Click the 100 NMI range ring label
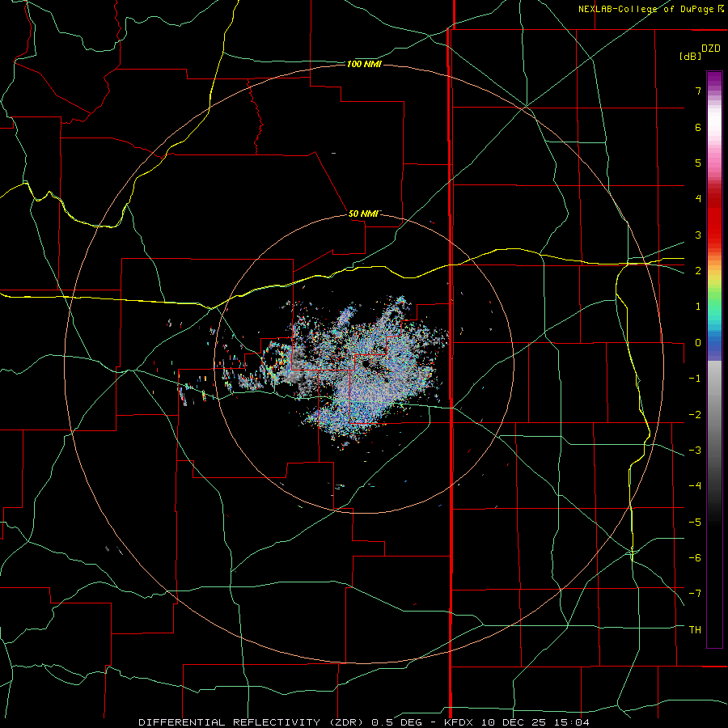728x728 pixels. (364, 64)
